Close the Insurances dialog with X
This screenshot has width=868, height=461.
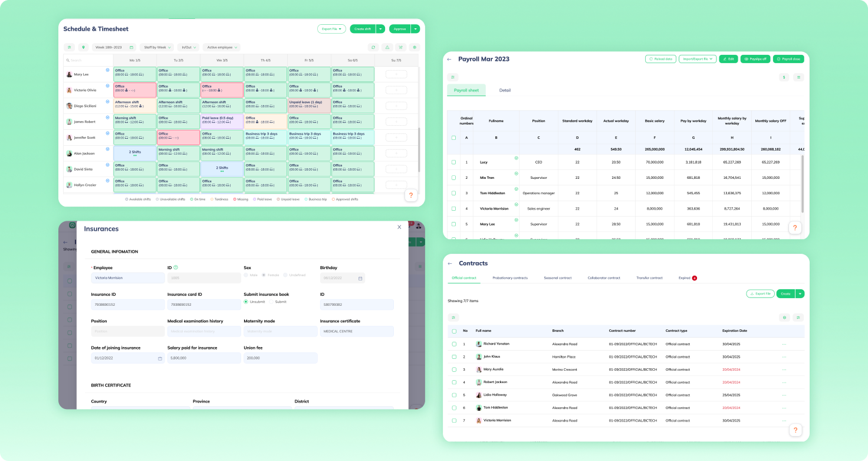pos(399,227)
